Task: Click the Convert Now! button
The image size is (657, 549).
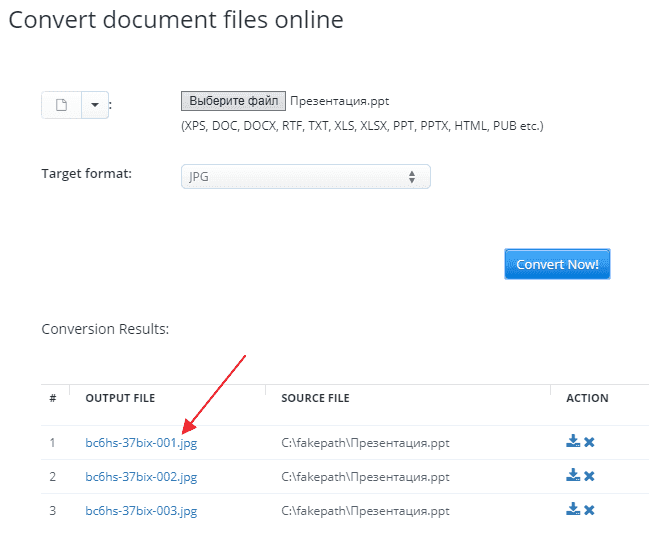Action: coord(557,265)
